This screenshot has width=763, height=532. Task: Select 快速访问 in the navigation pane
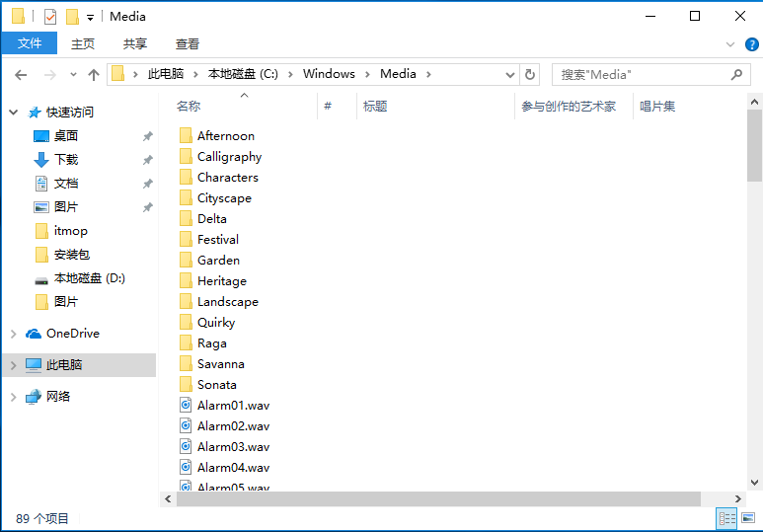[69, 113]
